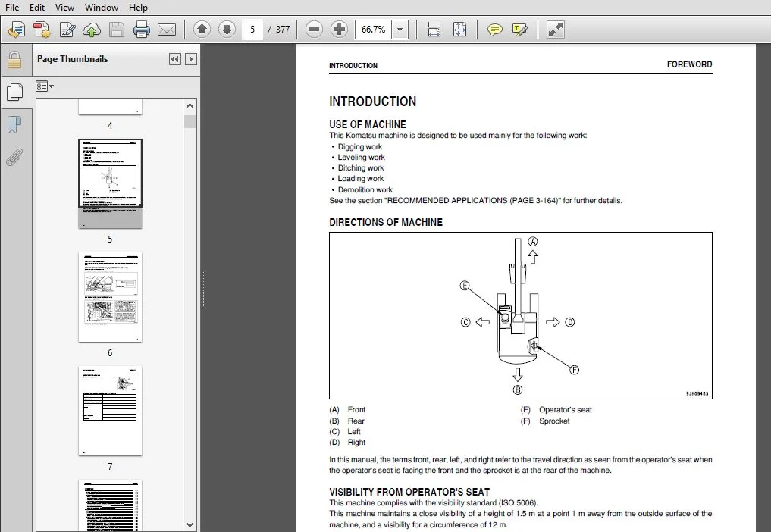Click the DIRECTIONS OF MACHINE heading

click(386, 222)
